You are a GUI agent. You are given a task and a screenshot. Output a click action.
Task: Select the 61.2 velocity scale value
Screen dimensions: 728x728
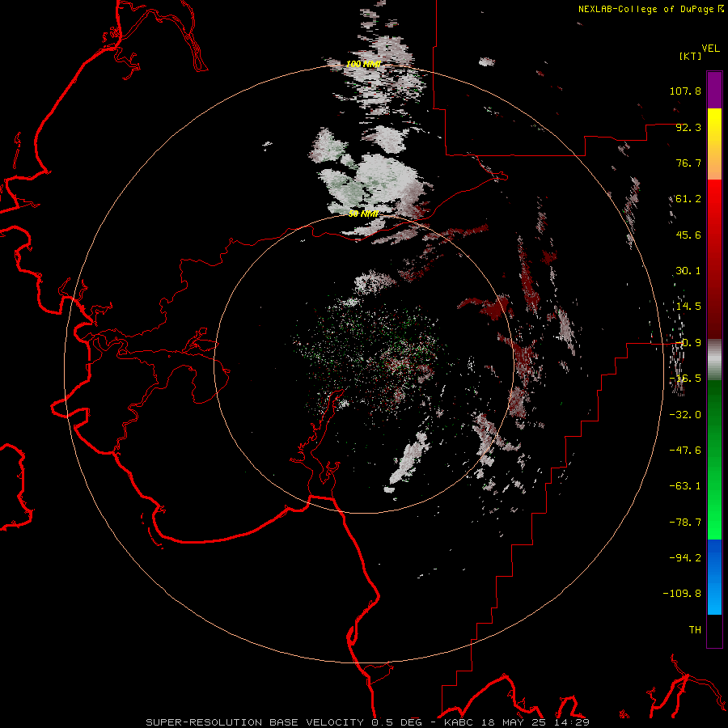point(688,199)
